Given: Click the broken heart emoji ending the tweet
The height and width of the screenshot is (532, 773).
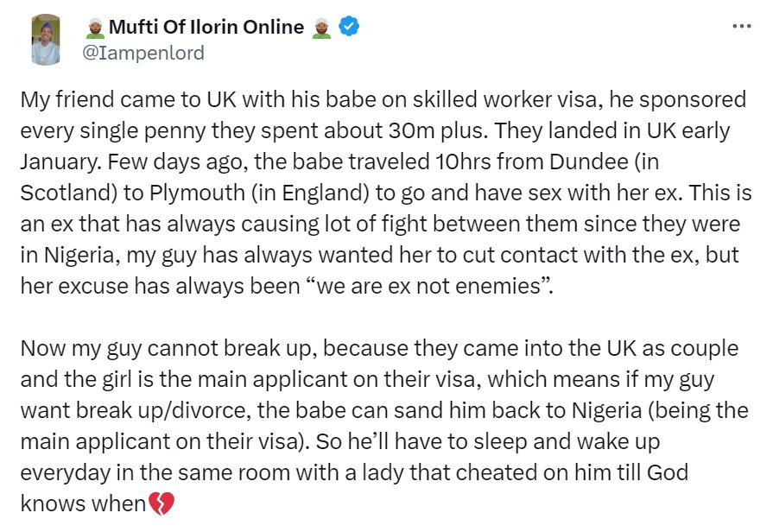Looking at the screenshot, I should (x=161, y=503).
